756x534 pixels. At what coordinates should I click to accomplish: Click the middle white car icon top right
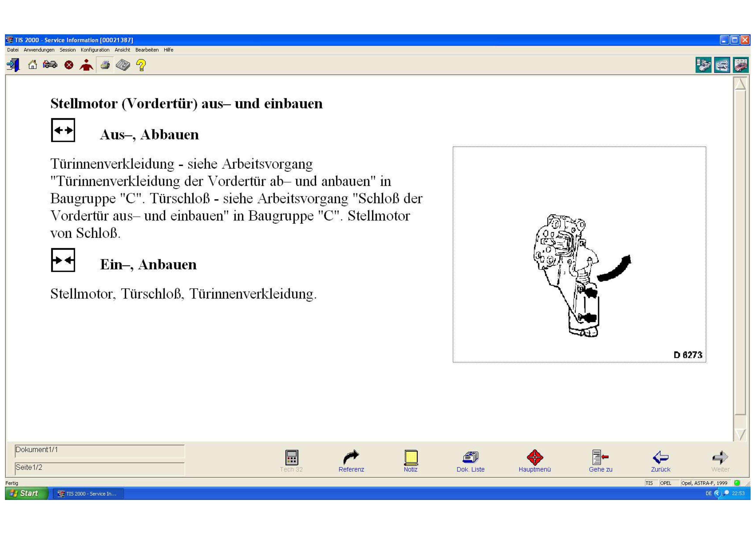(x=722, y=65)
